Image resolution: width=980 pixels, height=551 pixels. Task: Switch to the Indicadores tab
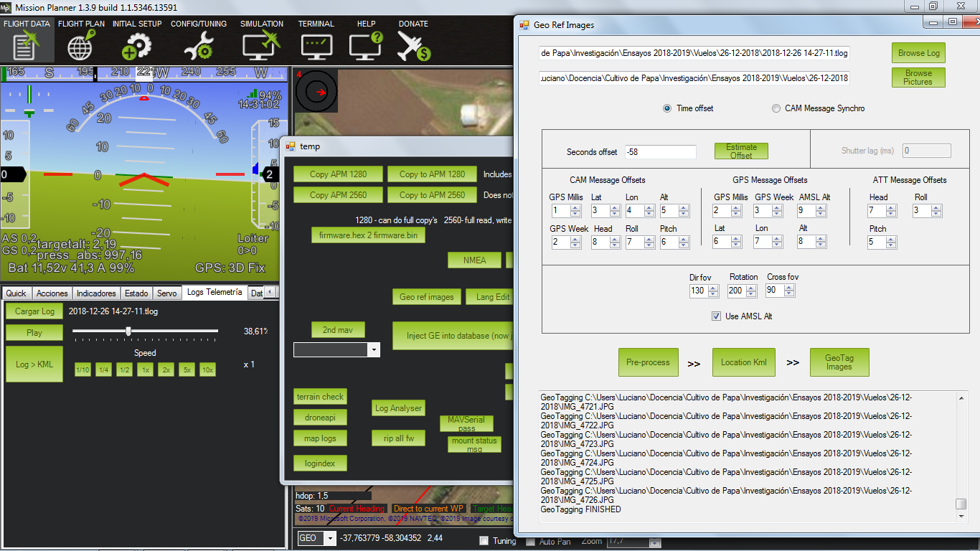coord(96,293)
